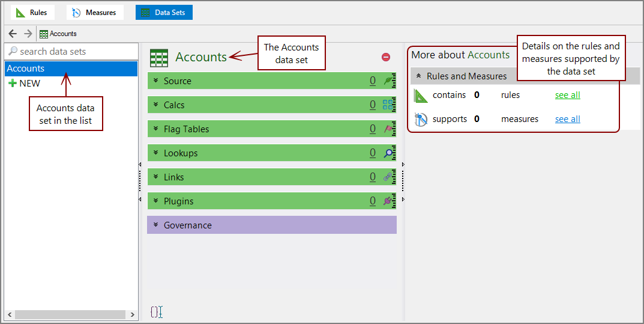Click the red delete icon beside Accounts
This screenshot has width=644, height=324.
pos(386,57)
